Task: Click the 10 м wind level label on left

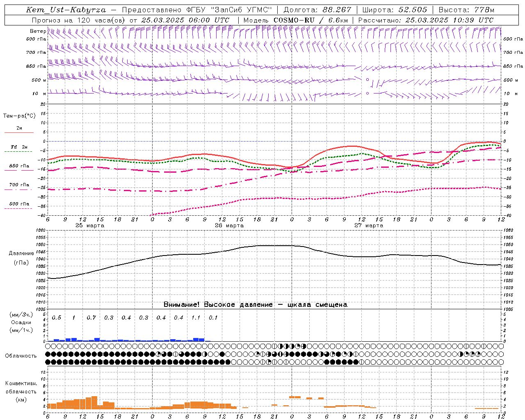Action: pyautogui.click(x=39, y=94)
